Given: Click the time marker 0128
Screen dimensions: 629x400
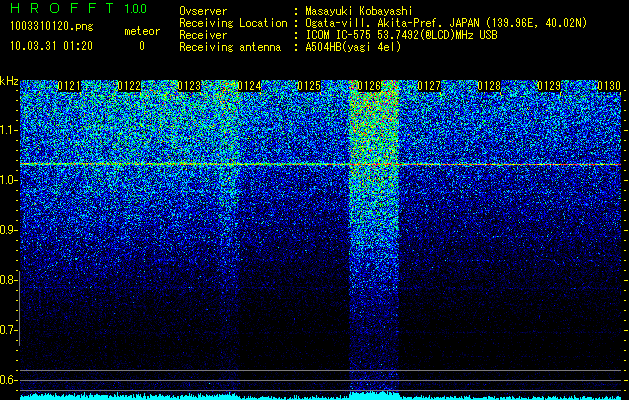Looking at the screenshot, I should (489, 86).
